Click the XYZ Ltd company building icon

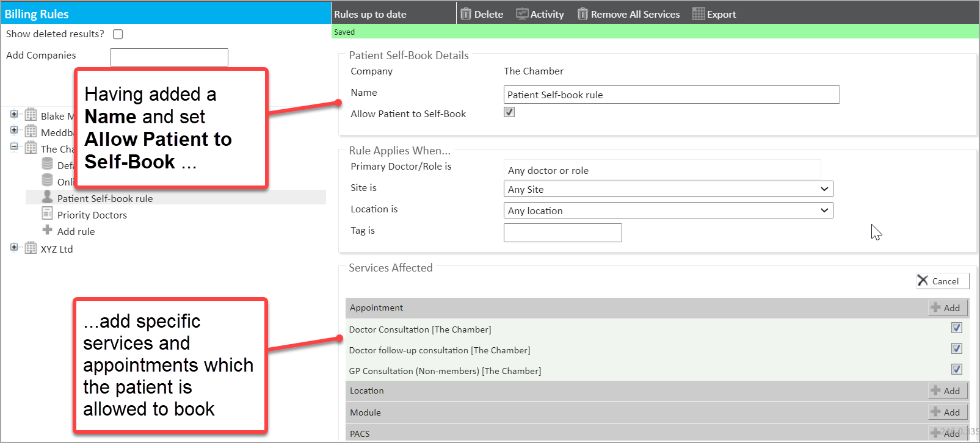(x=31, y=248)
